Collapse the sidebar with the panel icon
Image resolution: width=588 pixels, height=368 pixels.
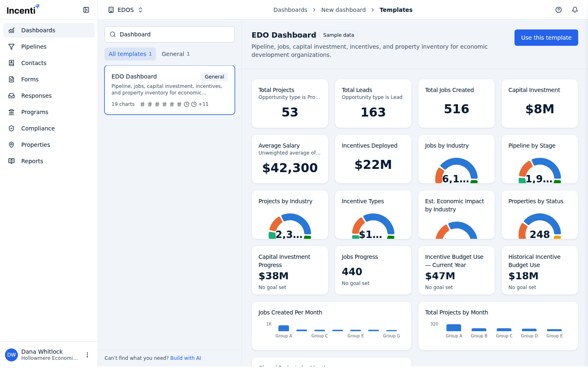click(x=86, y=10)
